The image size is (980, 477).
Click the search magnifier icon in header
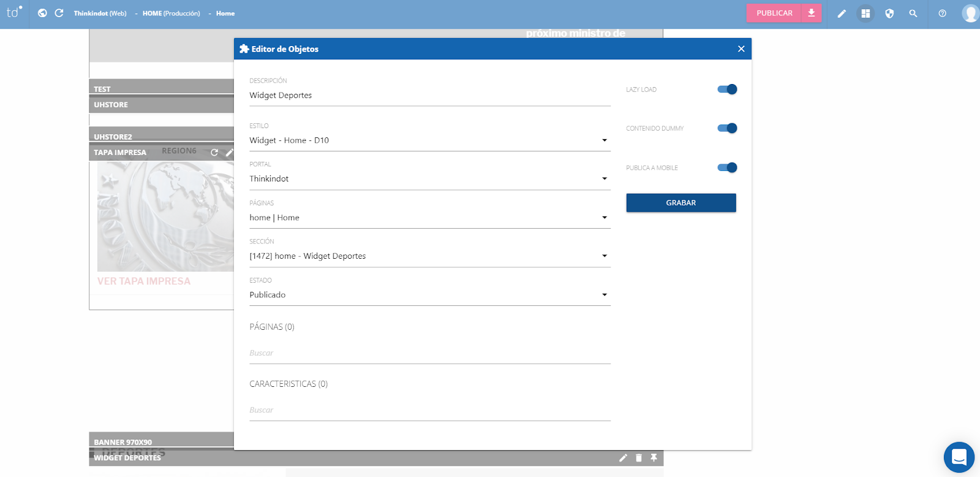pos(913,13)
